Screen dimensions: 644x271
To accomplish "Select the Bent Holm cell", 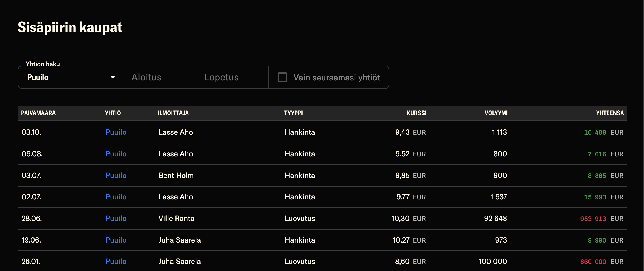I will (176, 176).
